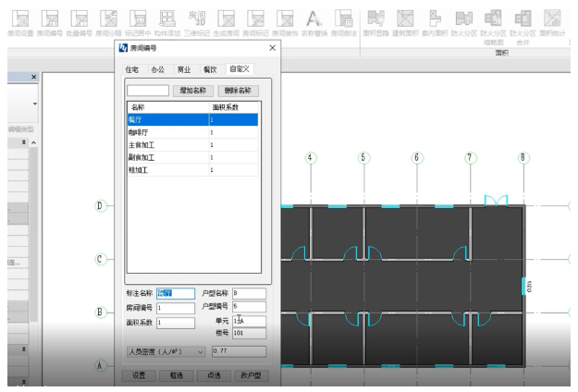Open the 面积统计 tool
This screenshot has width=578, height=392.
552,23
